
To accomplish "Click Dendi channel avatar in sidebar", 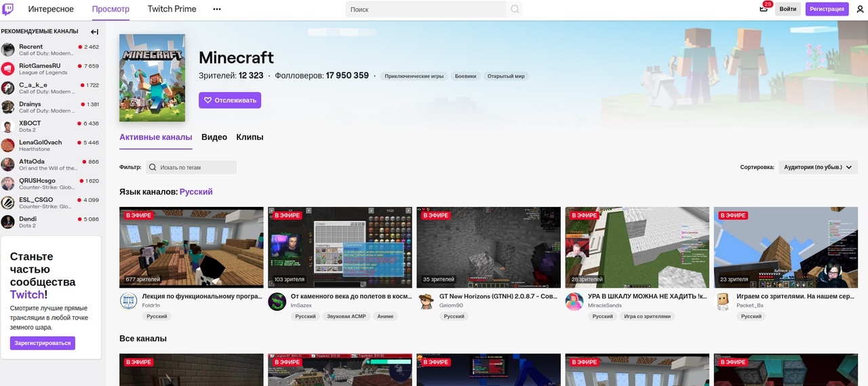I will tap(8, 222).
